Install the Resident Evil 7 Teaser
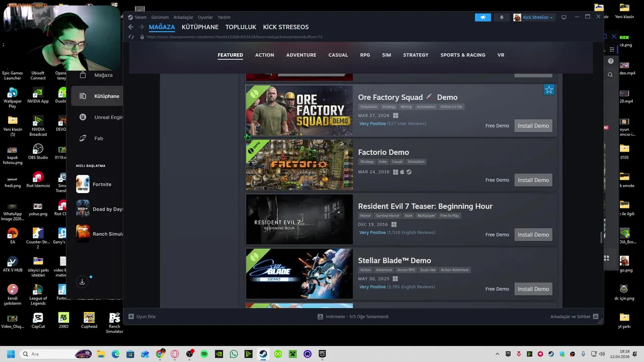The height and width of the screenshot is (362, 644). click(533, 235)
